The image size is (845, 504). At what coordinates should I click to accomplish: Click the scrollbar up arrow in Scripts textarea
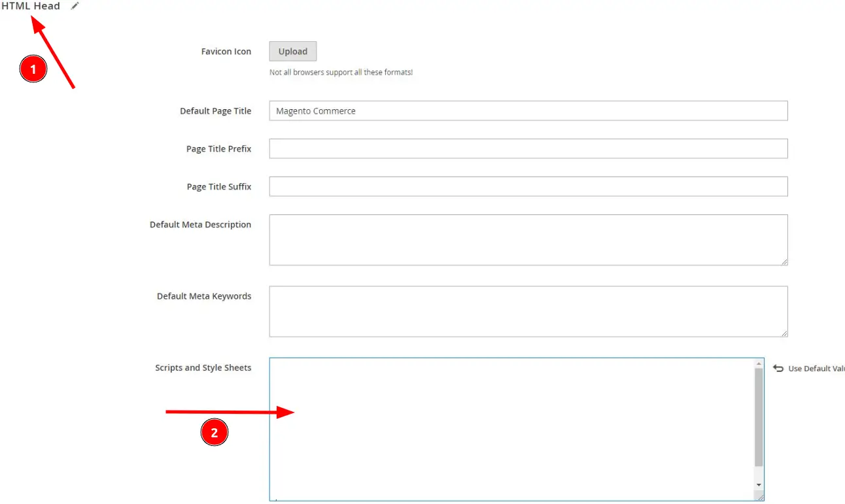coord(758,365)
